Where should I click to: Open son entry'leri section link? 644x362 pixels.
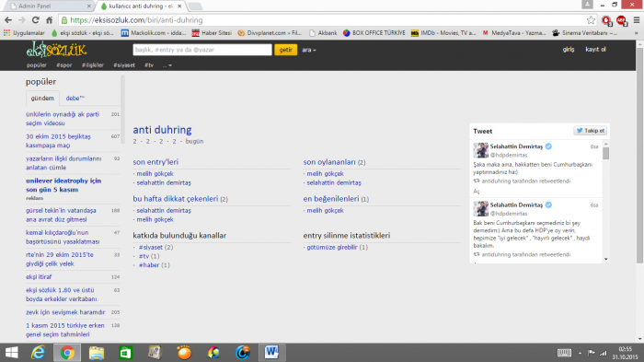coord(155,162)
